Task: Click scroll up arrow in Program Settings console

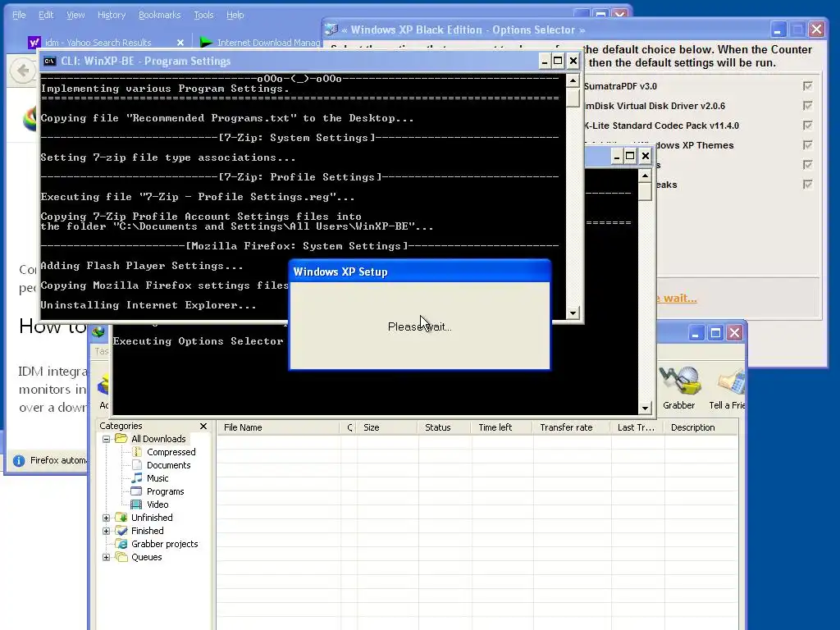Action: tap(573, 81)
